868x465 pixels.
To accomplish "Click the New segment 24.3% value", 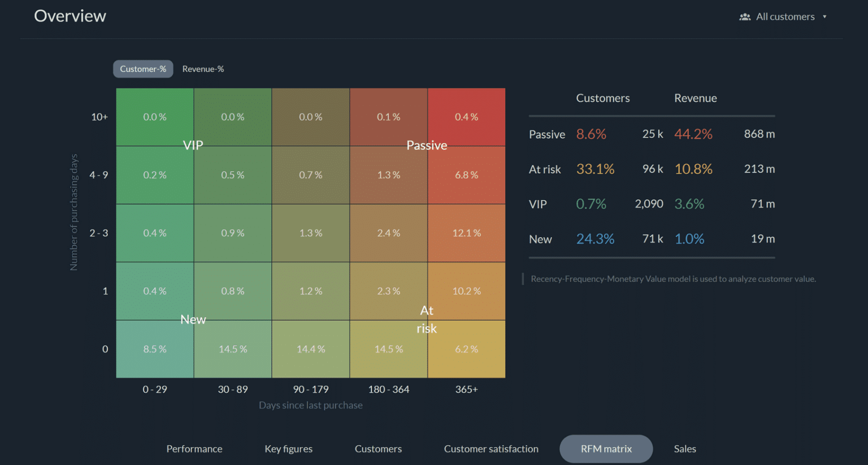I will point(596,239).
